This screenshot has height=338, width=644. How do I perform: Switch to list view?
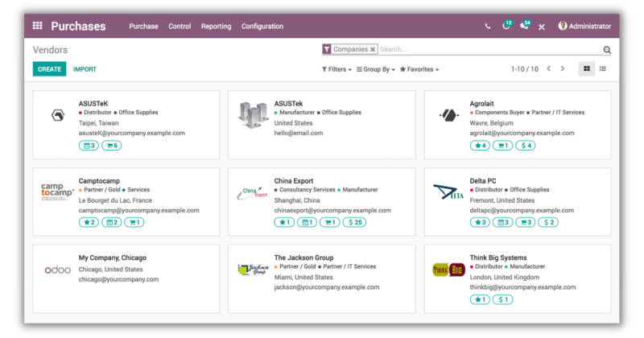pyautogui.click(x=602, y=69)
